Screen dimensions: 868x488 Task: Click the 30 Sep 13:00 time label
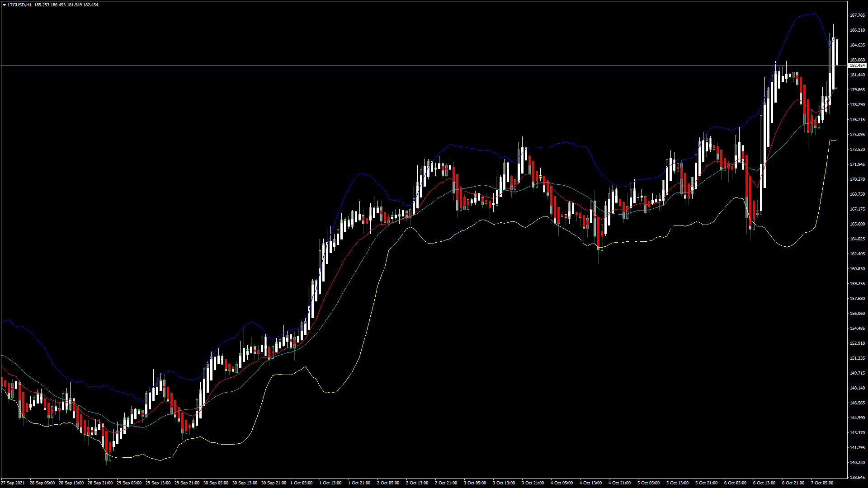(x=245, y=483)
